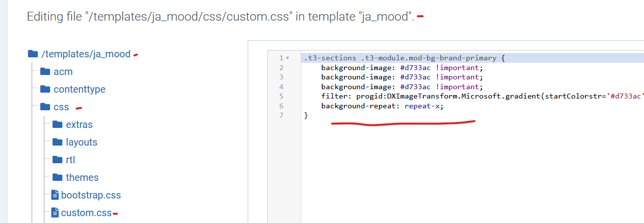Click the extras folder icon
The image size is (644, 223).
tap(57, 124)
